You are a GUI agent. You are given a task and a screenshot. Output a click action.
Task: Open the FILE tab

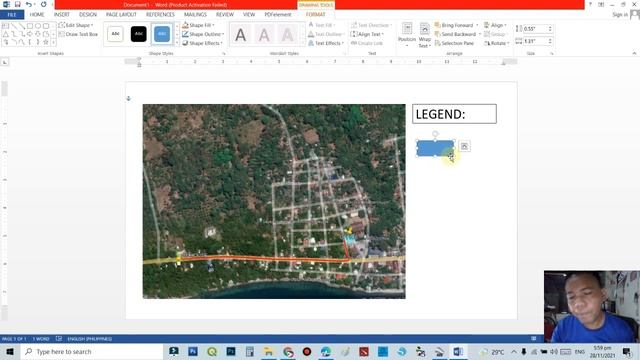tap(12, 15)
